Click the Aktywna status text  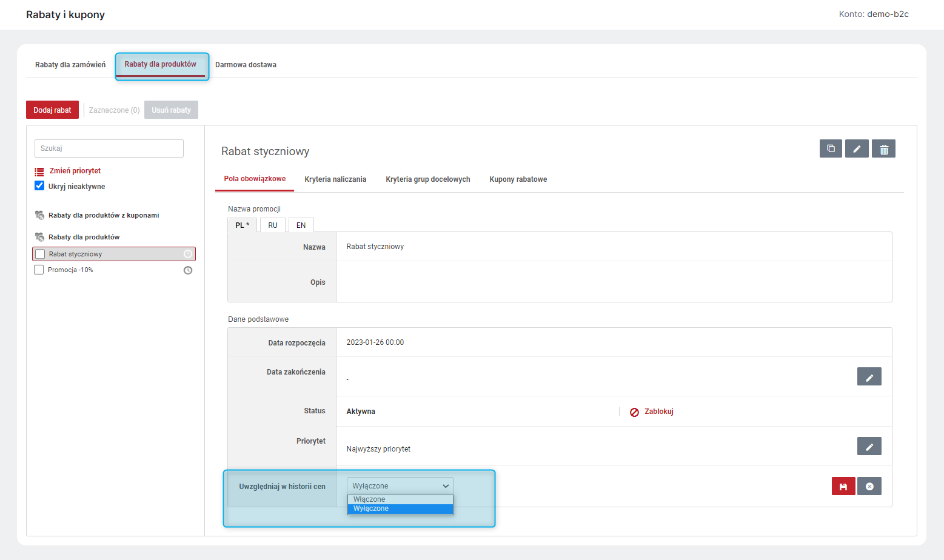coord(361,412)
